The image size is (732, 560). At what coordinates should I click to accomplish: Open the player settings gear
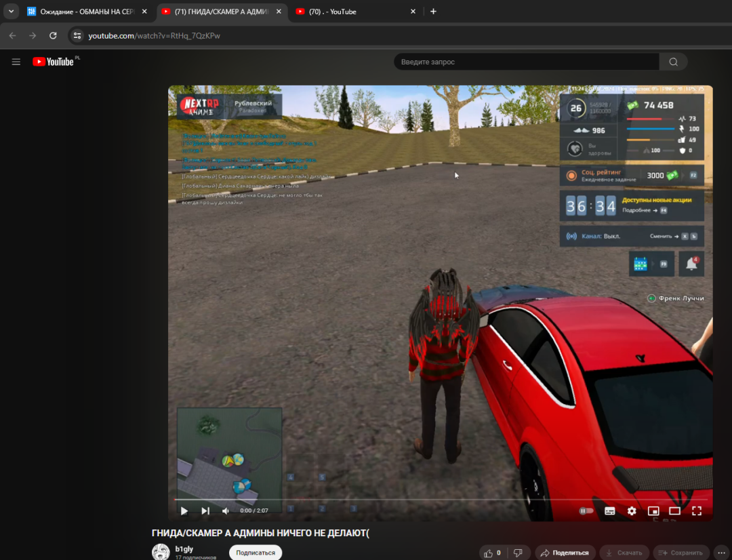(x=632, y=511)
